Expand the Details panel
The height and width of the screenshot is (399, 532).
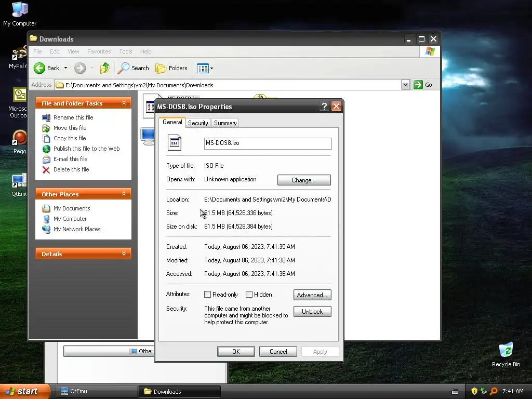(124, 254)
